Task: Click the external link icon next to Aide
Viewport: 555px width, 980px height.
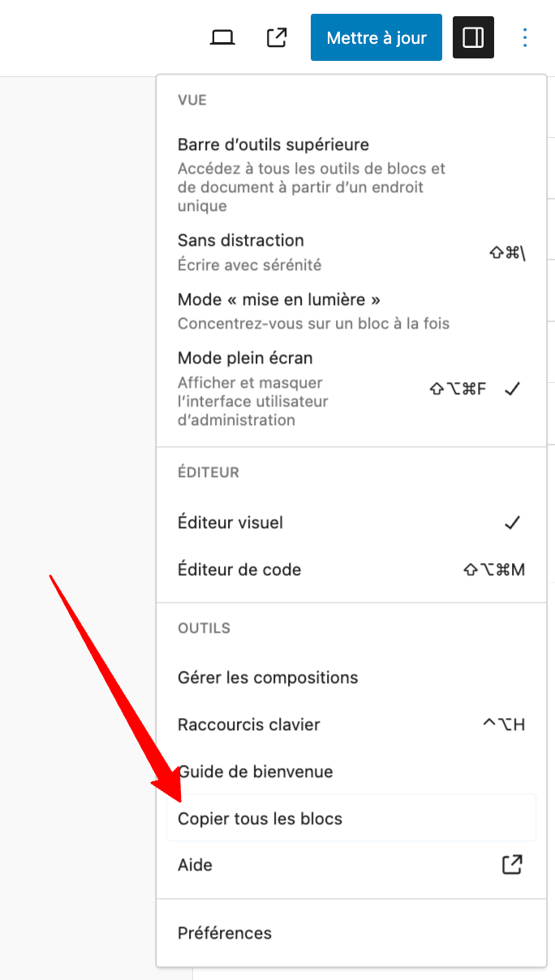Action: pyautogui.click(x=512, y=865)
